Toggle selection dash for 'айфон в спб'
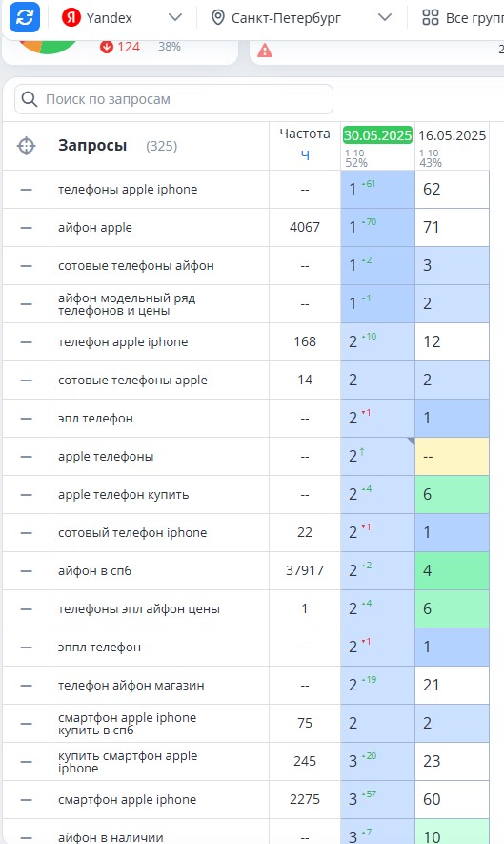This screenshot has width=504, height=844. (27, 571)
